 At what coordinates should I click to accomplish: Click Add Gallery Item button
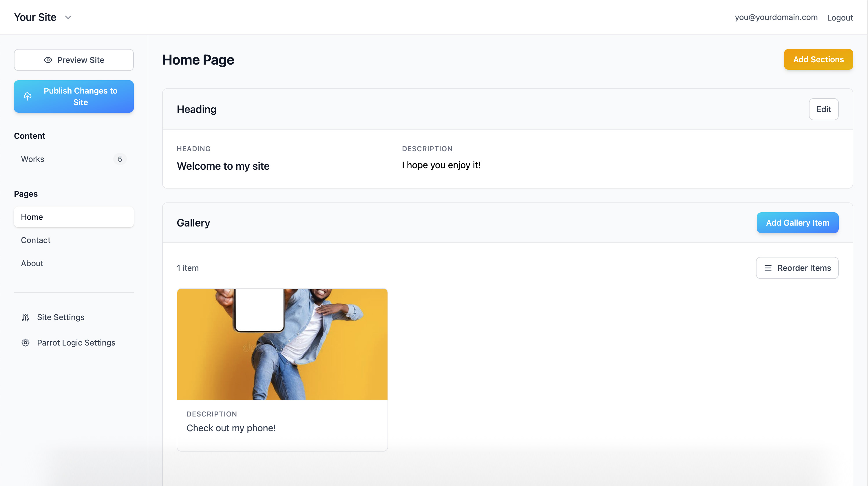pyautogui.click(x=797, y=223)
